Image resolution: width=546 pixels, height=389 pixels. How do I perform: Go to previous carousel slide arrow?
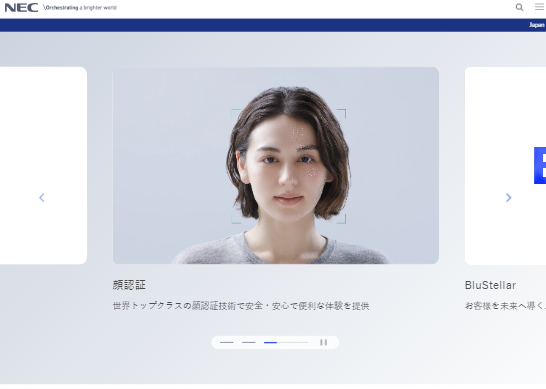(42, 198)
